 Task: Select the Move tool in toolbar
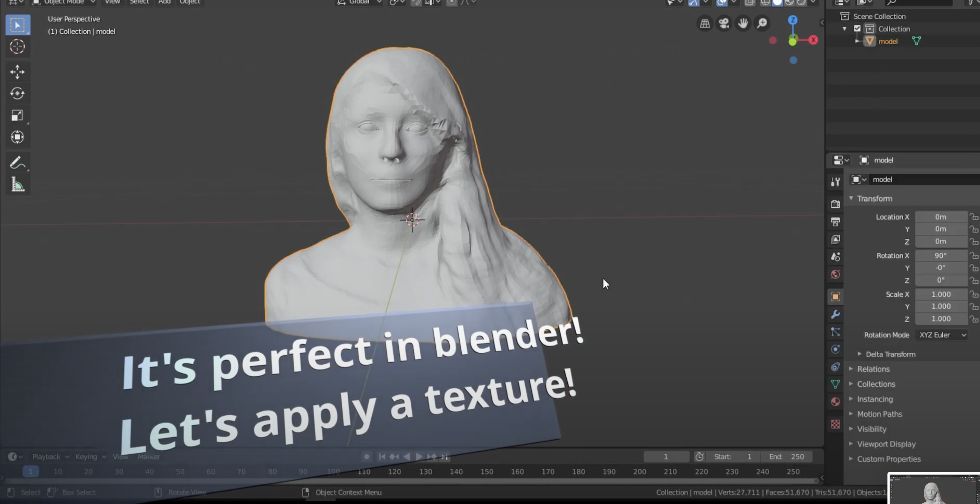[x=17, y=72]
